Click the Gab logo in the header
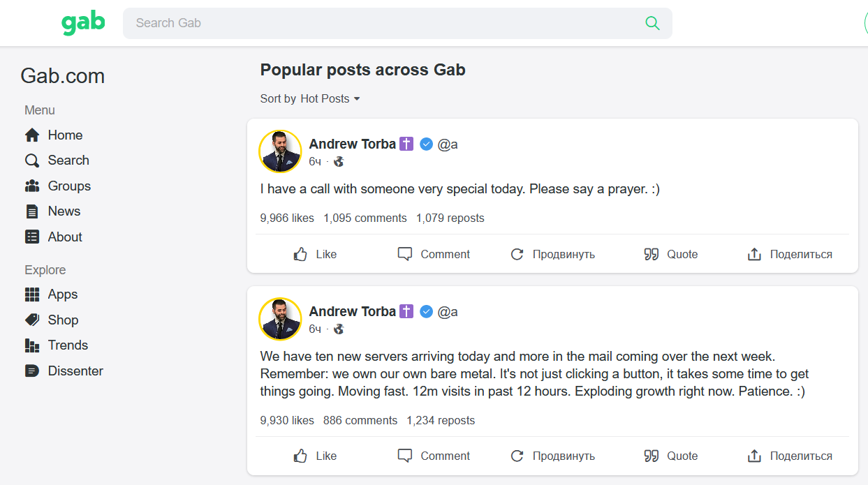The width and height of the screenshot is (868, 485). click(x=83, y=23)
